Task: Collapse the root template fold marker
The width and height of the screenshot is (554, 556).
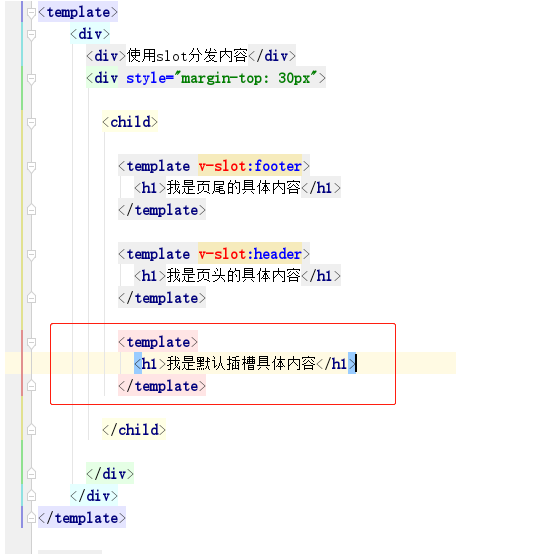Action: [31, 13]
